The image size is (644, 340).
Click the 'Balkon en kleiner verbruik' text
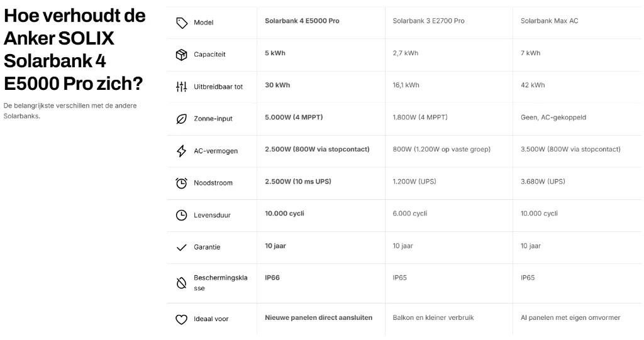click(433, 318)
